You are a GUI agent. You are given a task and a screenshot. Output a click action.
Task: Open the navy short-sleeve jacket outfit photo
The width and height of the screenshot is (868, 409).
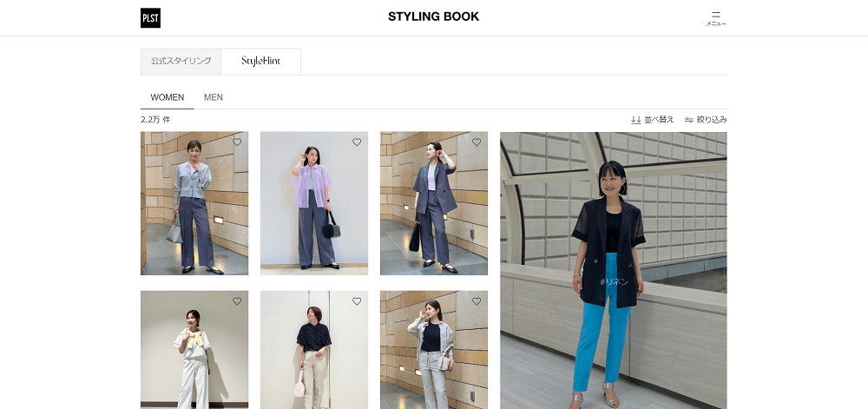[434, 203]
